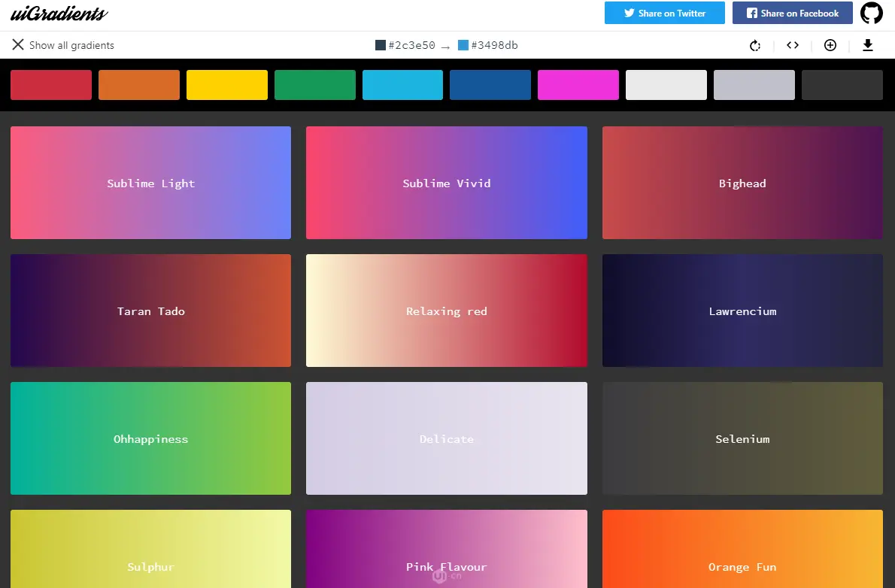This screenshot has height=588, width=895.
Task: Filter gradients by green swatch
Action: tap(314, 85)
